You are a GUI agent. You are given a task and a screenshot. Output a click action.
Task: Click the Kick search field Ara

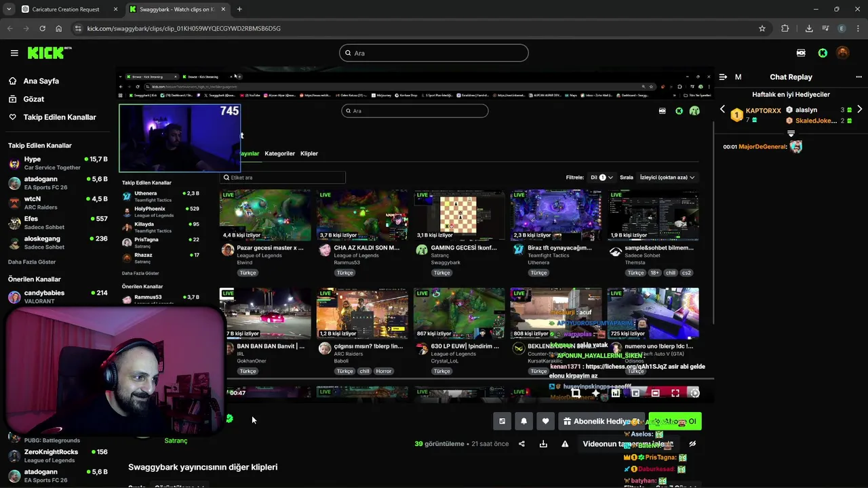click(434, 53)
